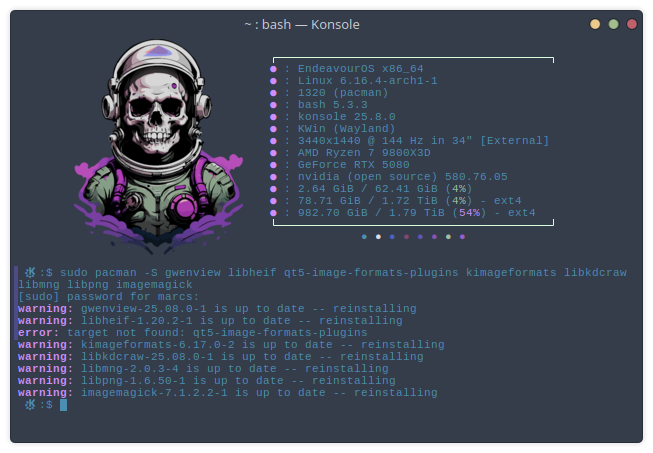
Task: Click the text 'AMD Ryzen 7 9800X3D'
Action: pyautogui.click(x=364, y=153)
